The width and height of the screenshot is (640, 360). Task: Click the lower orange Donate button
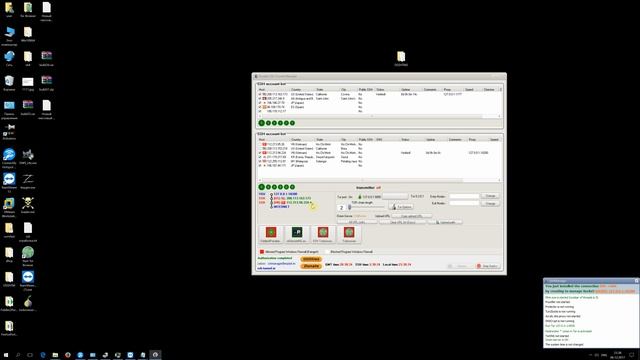click(x=311, y=266)
